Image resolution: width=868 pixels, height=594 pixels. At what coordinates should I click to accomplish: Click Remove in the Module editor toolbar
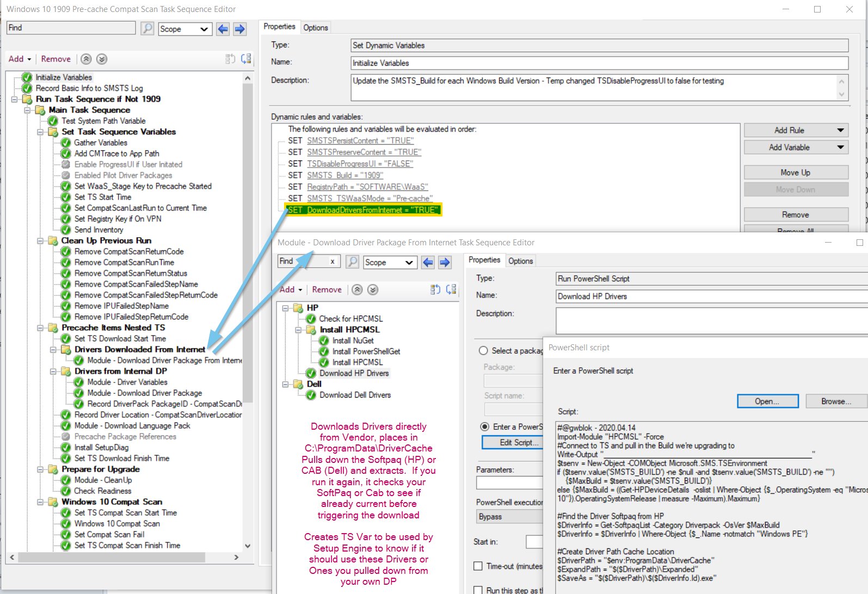(x=327, y=289)
